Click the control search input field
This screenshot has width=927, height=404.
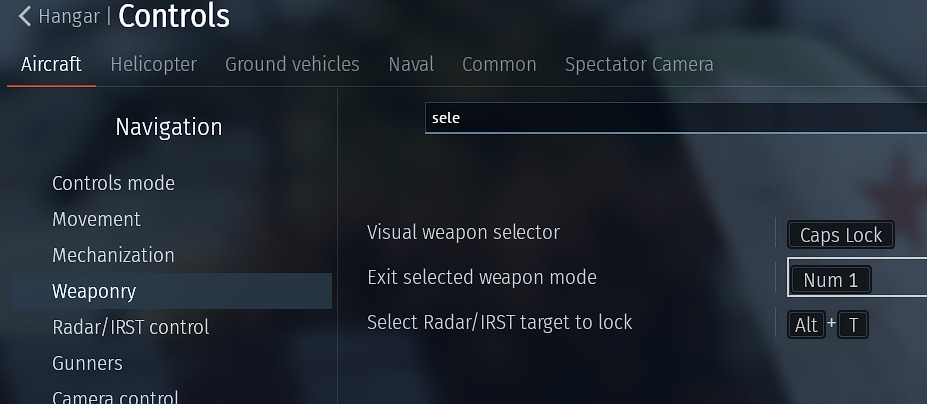pyautogui.click(x=675, y=118)
